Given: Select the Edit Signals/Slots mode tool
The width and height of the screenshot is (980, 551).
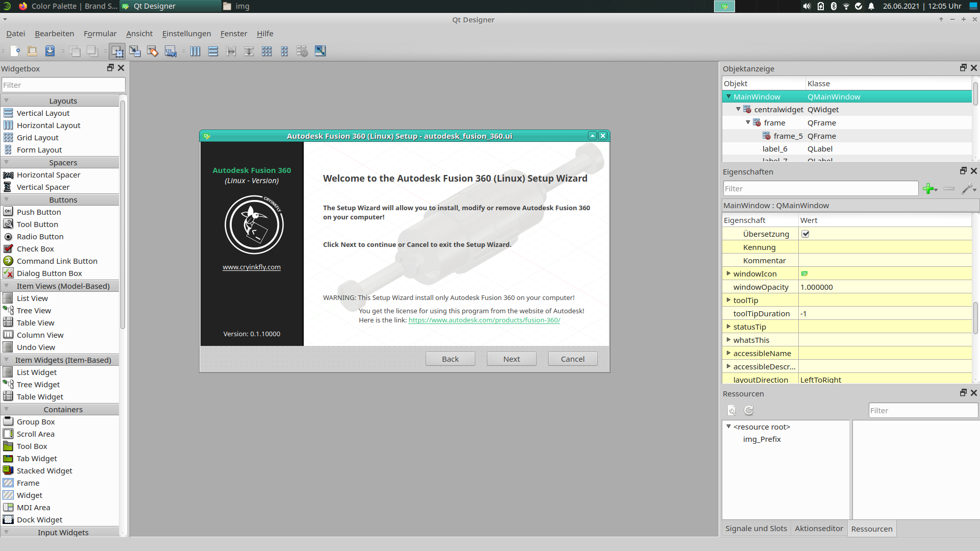Looking at the screenshot, I should [135, 51].
